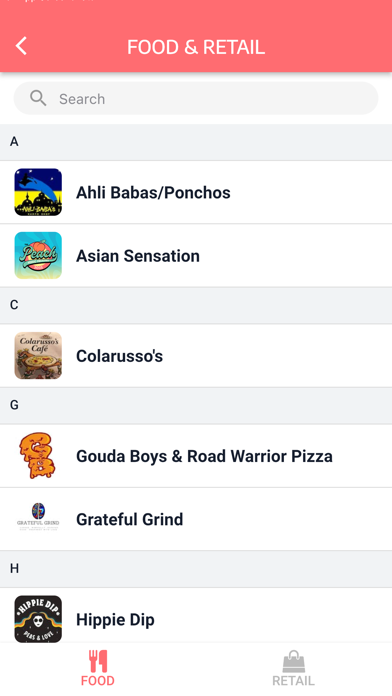Switch to the FOOD tab
The image size is (392, 696).
click(x=98, y=668)
